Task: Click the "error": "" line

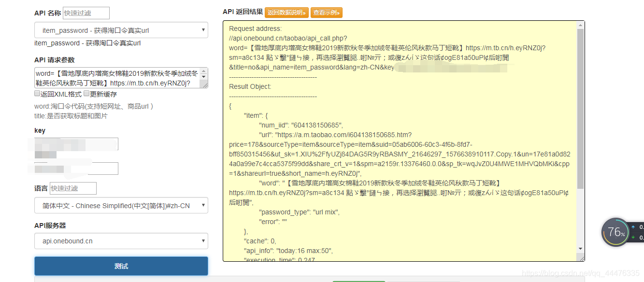Action: [x=273, y=222]
